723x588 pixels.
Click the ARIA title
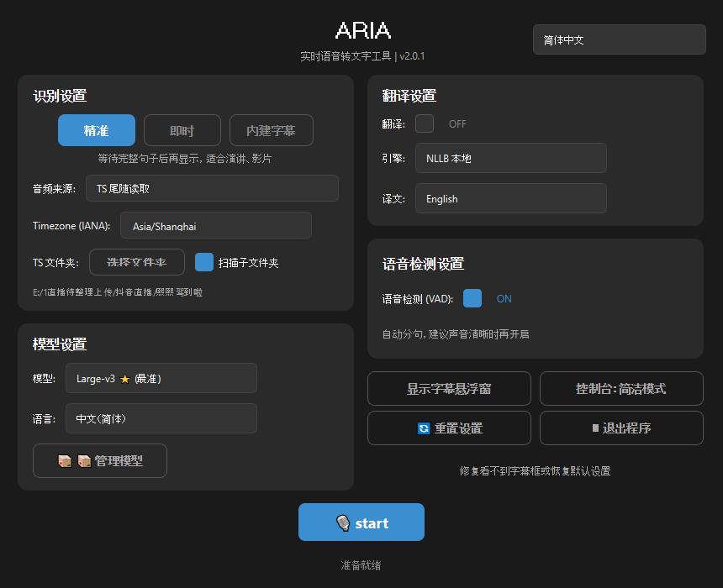click(363, 30)
